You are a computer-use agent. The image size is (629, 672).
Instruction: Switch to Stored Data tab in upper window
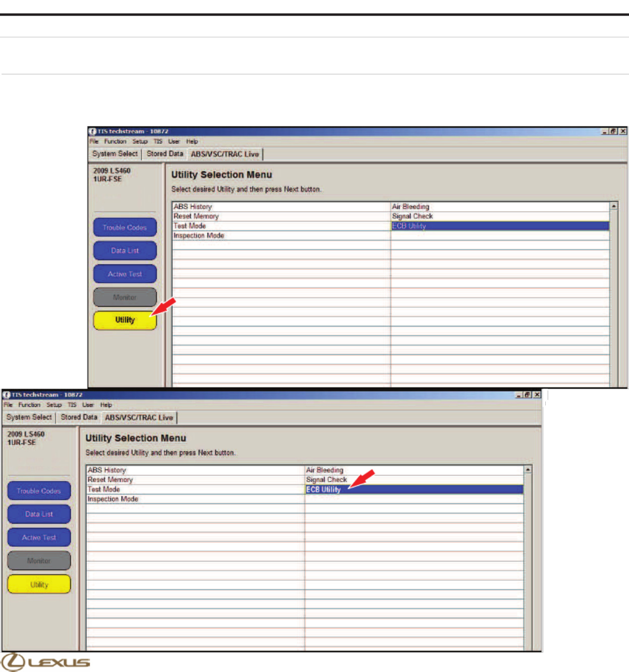point(165,154)
